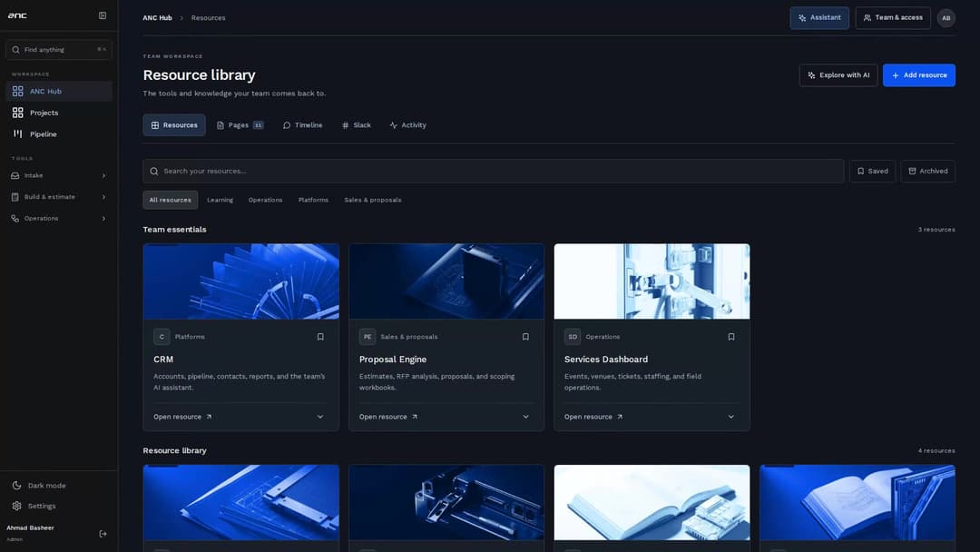The image size is (980, 552).
Task: Open Team & access
Action: click(893, 18)
